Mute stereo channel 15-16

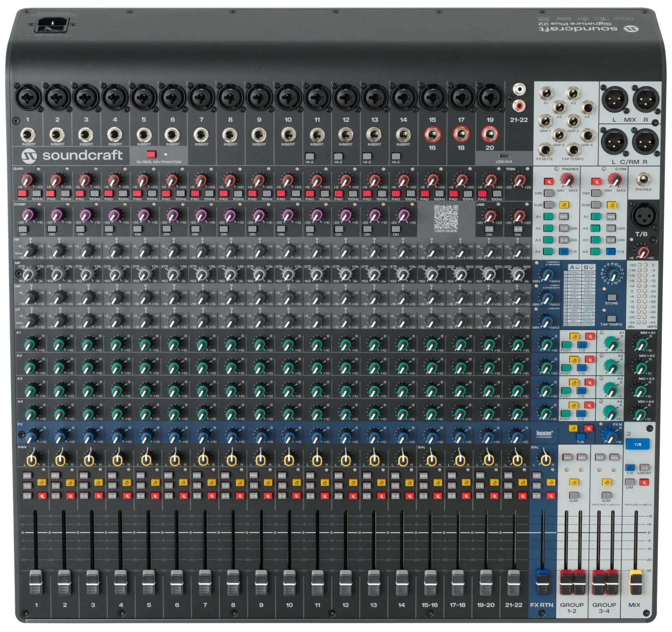tap(438, 496)
